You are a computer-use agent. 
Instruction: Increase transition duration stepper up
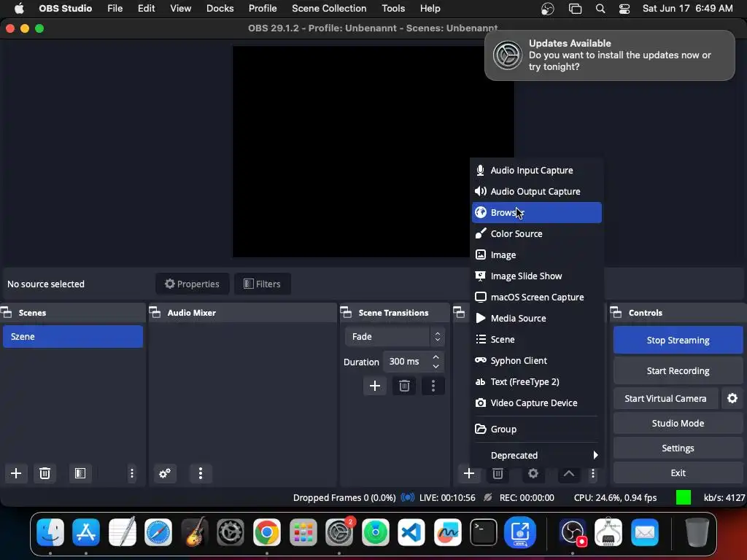coord(436,357)
